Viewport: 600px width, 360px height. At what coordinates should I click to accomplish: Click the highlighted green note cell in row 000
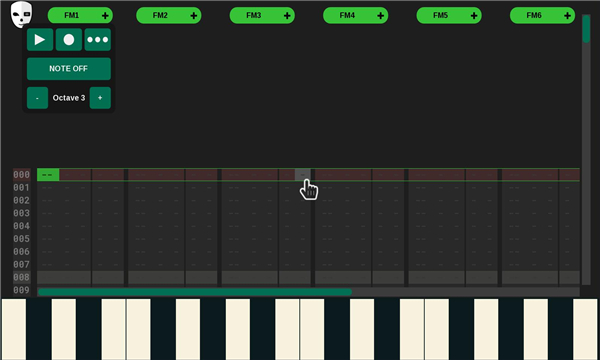click(x=48, y=175)
